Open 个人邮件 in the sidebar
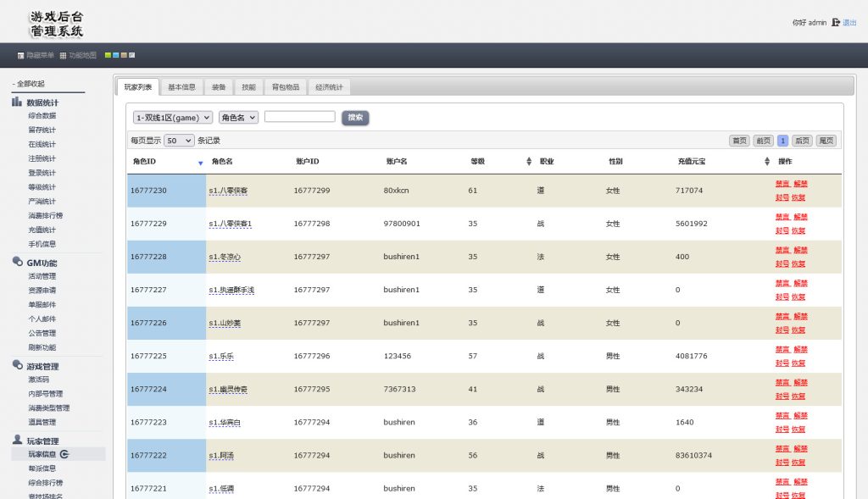 pos(42,319)
